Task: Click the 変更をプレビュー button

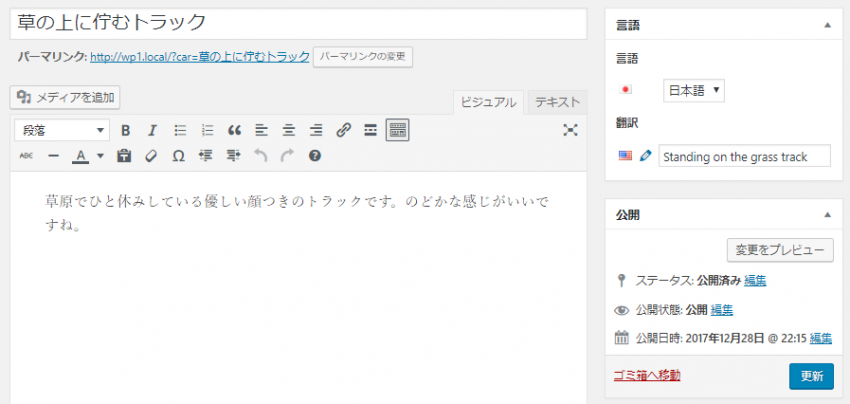Action: coord(780,251)
